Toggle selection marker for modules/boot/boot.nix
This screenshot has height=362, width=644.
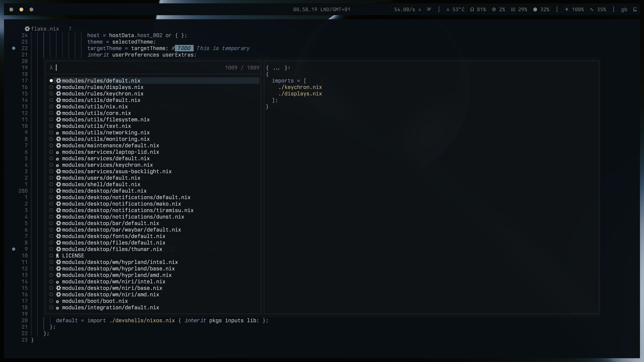(51, 301)
